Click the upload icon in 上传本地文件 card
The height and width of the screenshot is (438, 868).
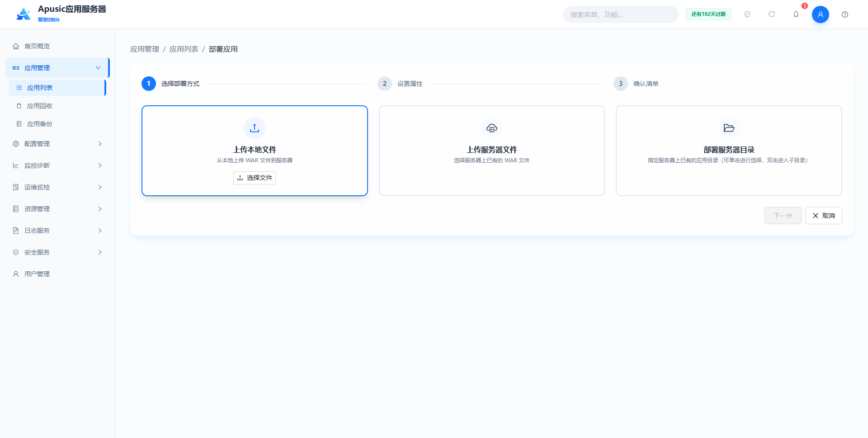tap(255, 128)
